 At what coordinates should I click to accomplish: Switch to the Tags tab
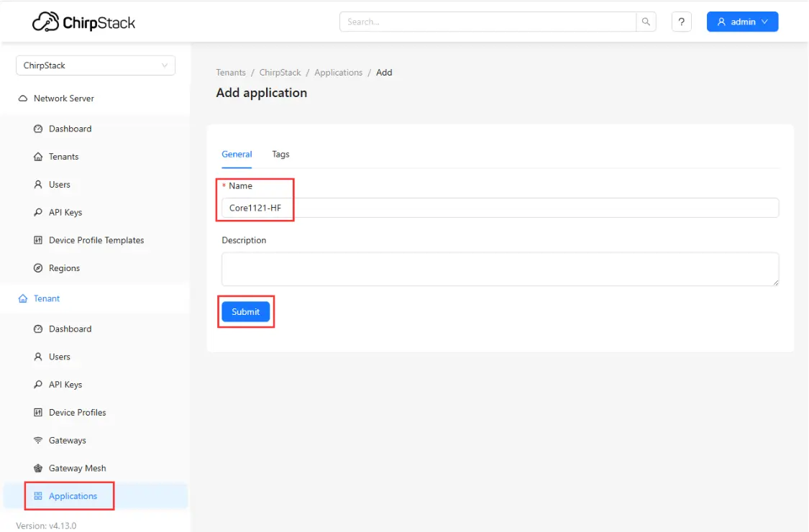click(280, 154)
